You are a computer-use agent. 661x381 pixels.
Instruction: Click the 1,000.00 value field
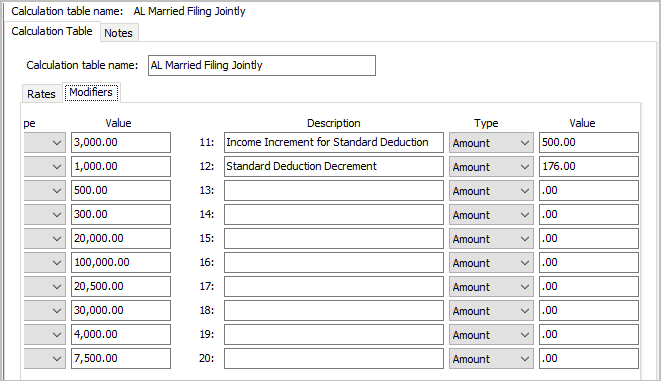tap(121, 166)
